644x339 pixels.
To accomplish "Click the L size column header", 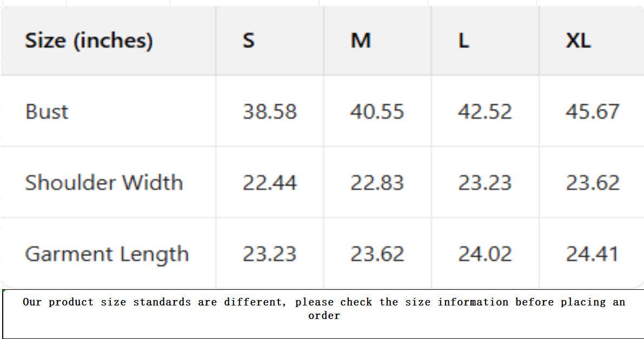I will coord(464,41).
